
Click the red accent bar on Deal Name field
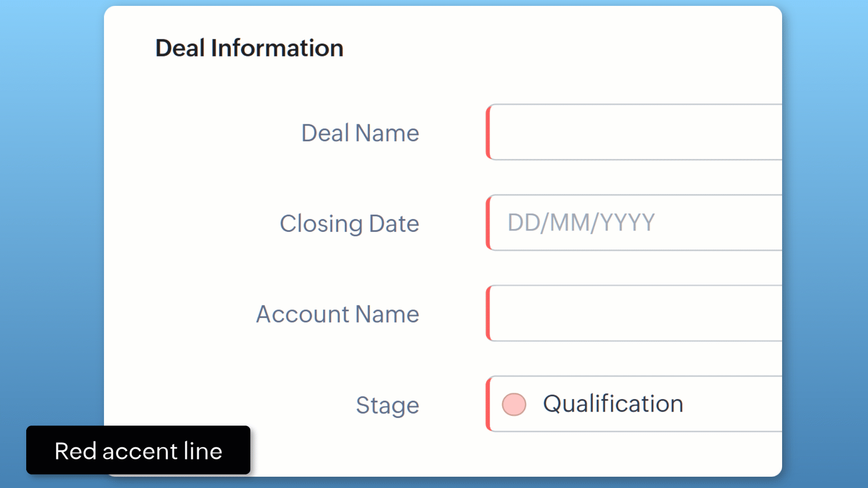pyautogui.click(x=488, y=132)
